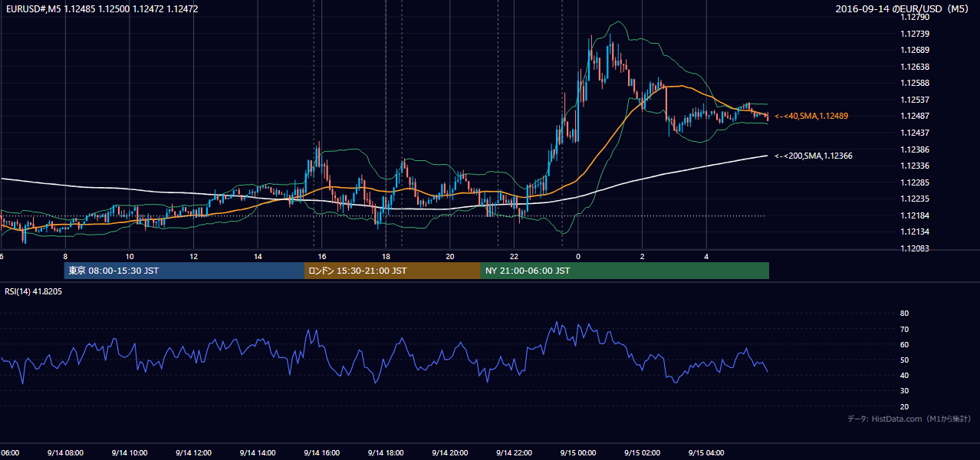This screenshot has height=460, width=980.
Task: Click the 9/14 16:00 bottom time label
Action: click(322, 453)
